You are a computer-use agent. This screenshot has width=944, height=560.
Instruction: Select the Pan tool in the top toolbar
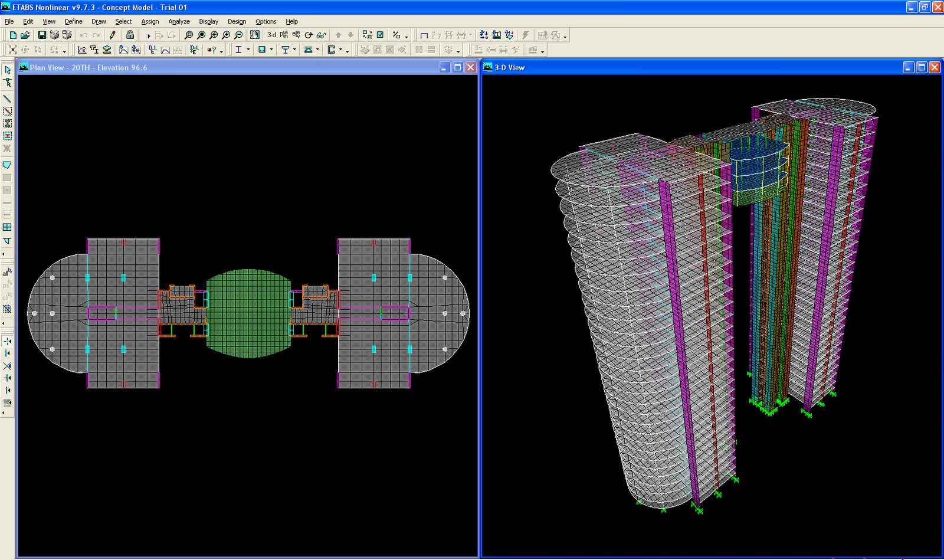[254, 35]
